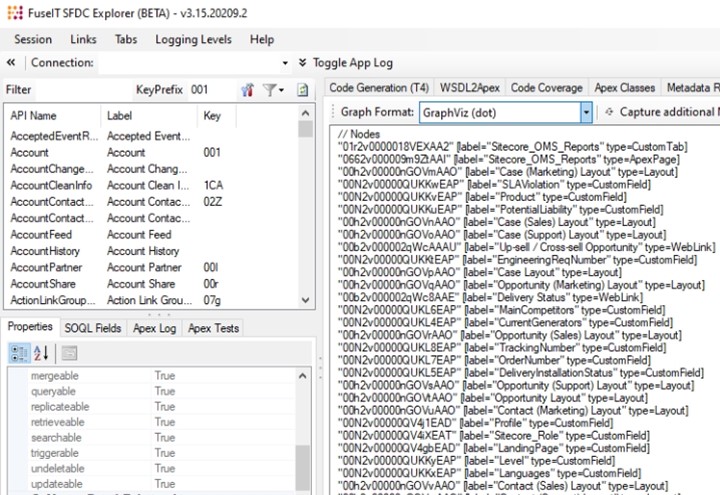This screenshot has height=495, width=720.
Task: Click the refresh document icon in the filter bar
Action: [303, 90]
